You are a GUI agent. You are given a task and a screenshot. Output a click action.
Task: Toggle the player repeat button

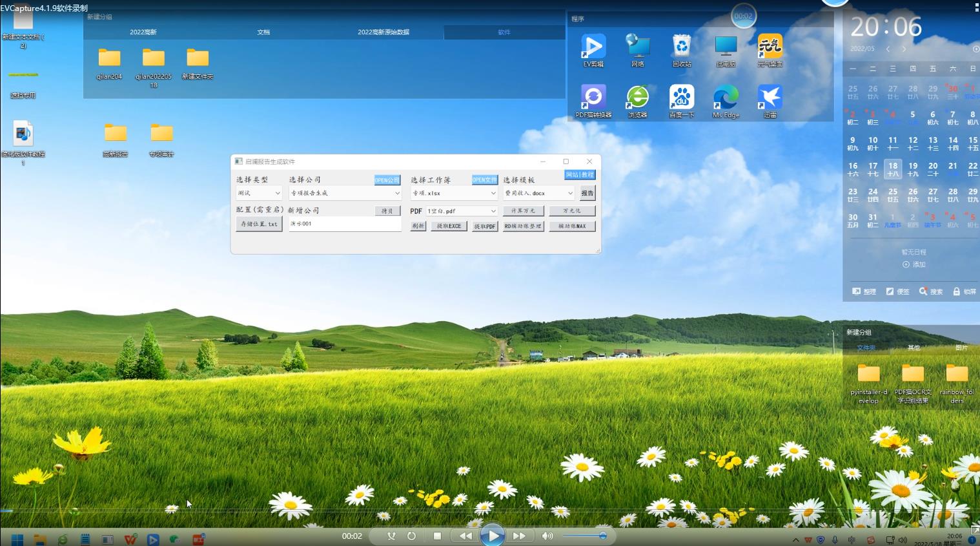pyautogui.click(x=411, y=536)
